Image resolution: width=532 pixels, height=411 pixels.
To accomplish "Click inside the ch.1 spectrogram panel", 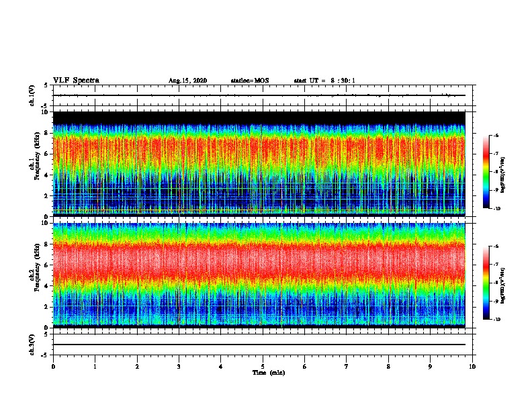I will (x=259, y=164).
